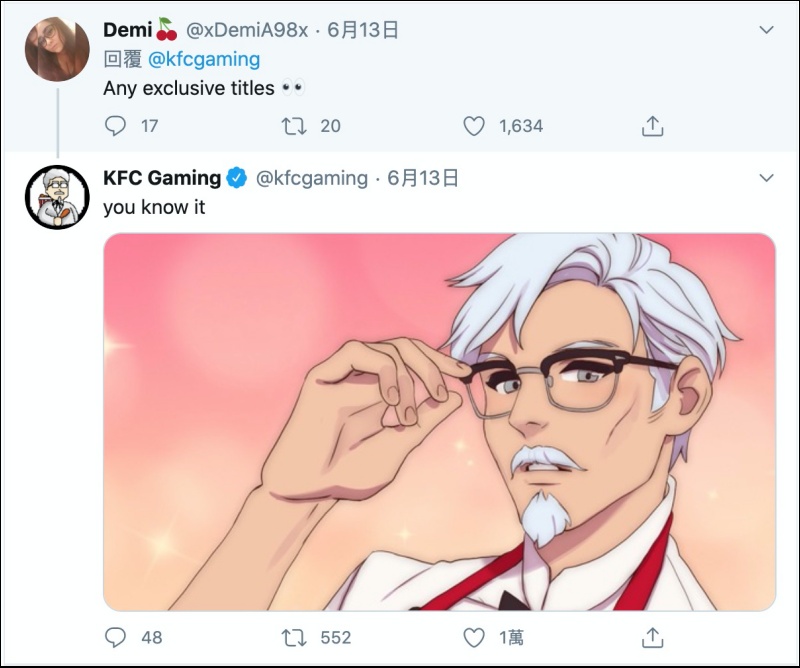The image size is (800, 668).
Task: Click Demi's profile avatar
Action: (57, 49)
